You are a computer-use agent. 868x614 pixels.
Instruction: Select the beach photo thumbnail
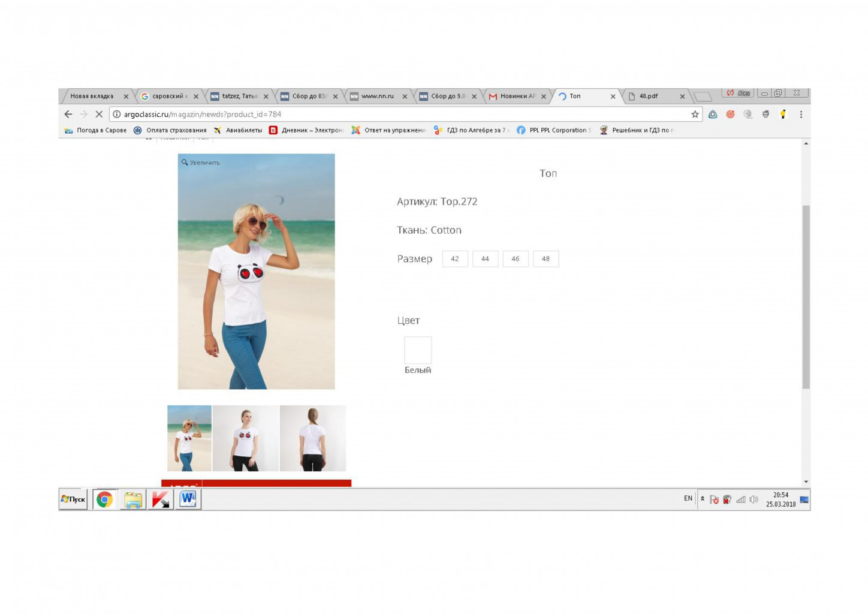pyautogui.click(x=189, y=438)
